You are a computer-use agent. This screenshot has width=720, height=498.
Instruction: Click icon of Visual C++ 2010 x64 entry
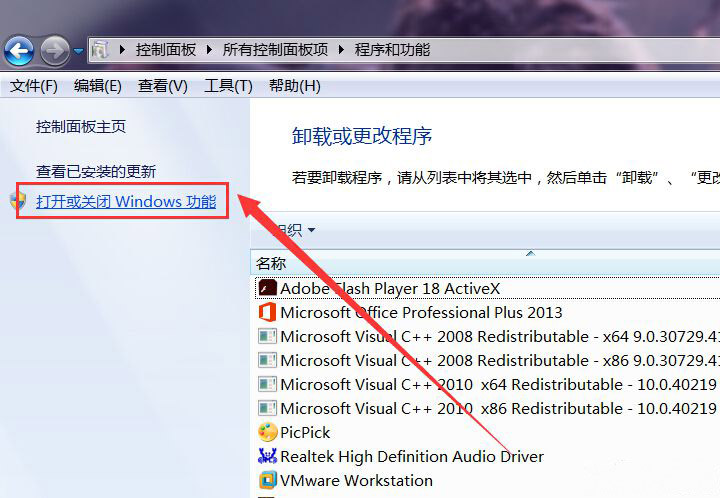click(x=267, y=384)
